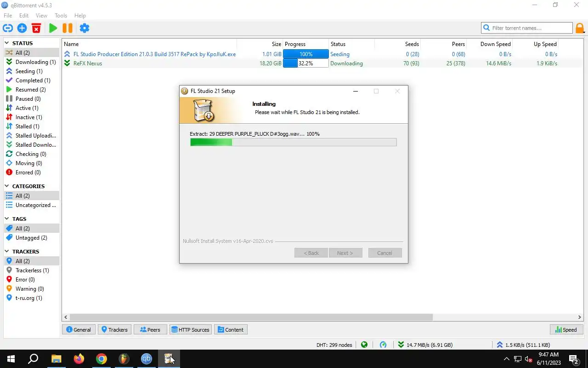Viewport: 588px width, 368px height.
Task: Open the Help menu
Action: (x=80, y=16)
